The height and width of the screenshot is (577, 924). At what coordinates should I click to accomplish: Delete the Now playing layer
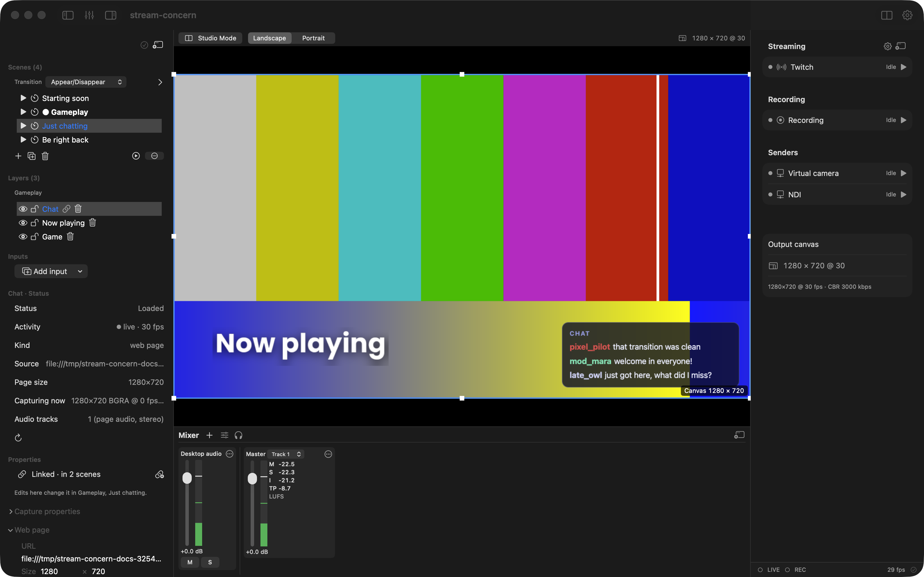tap(92, 222)
